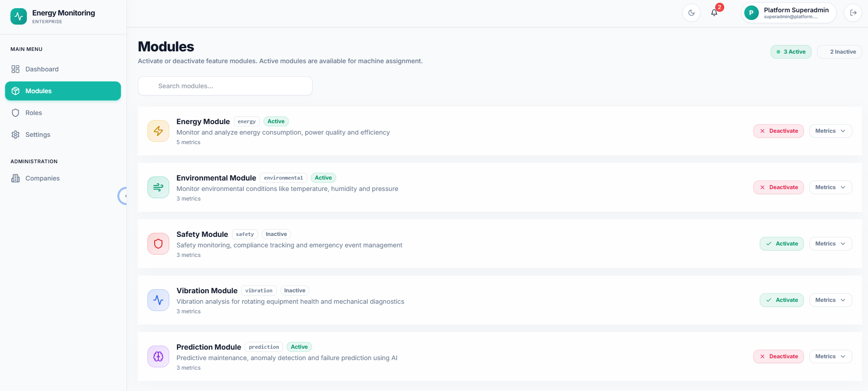Click Inactive status badge on Vibration Module
Viewport: 868px width, 391px height.
295,291
